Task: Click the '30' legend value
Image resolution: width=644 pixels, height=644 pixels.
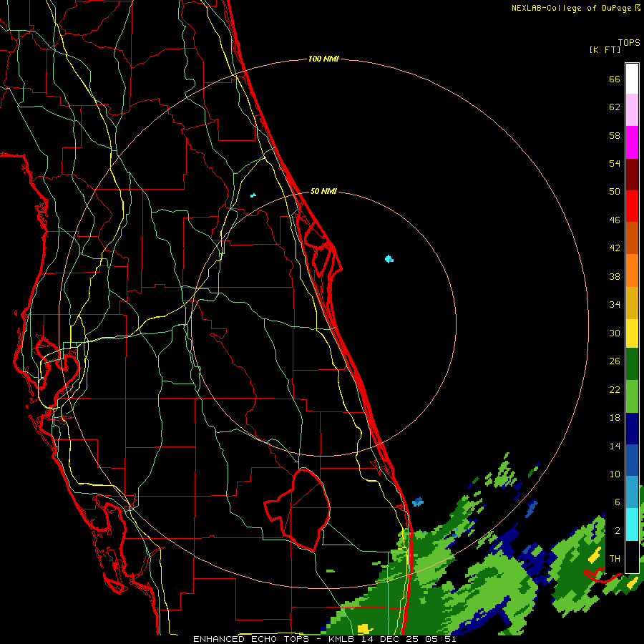Action: coord(615,333)
